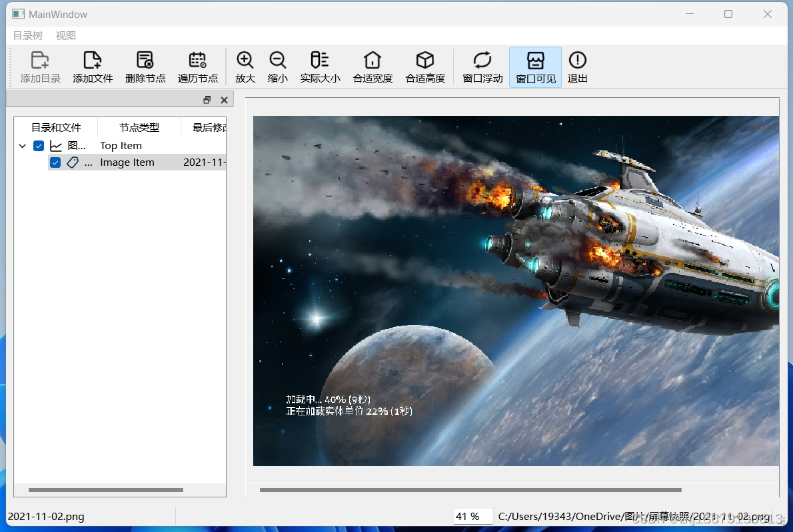
Task: Click the 添加文件 (Add File) toolbar icon
Action: 93,67
